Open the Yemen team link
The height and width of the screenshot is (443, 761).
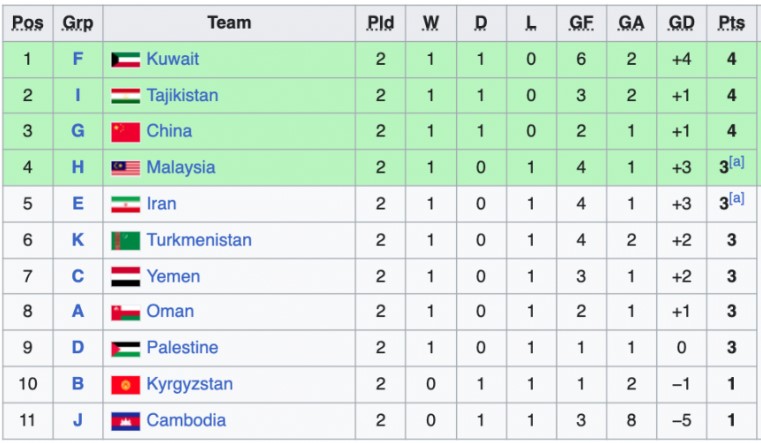pyautogui.click(x=173, y=277)
